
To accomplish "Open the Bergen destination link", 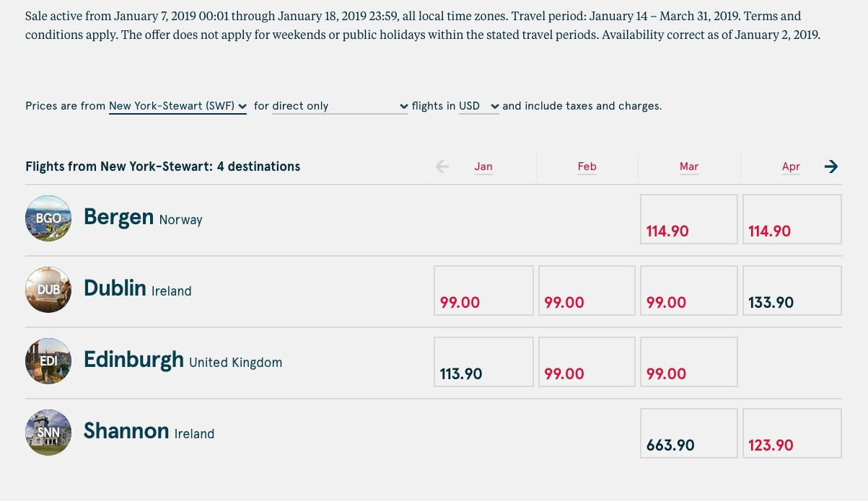I will pos(118,217).
